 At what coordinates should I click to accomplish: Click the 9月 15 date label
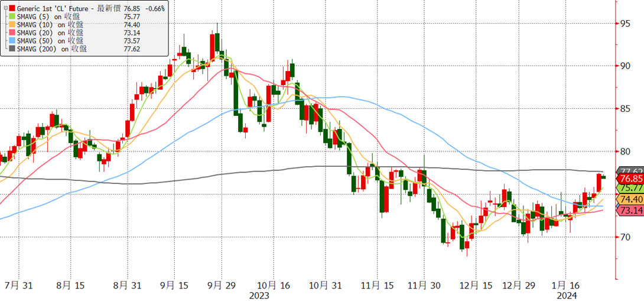[173, 285]
